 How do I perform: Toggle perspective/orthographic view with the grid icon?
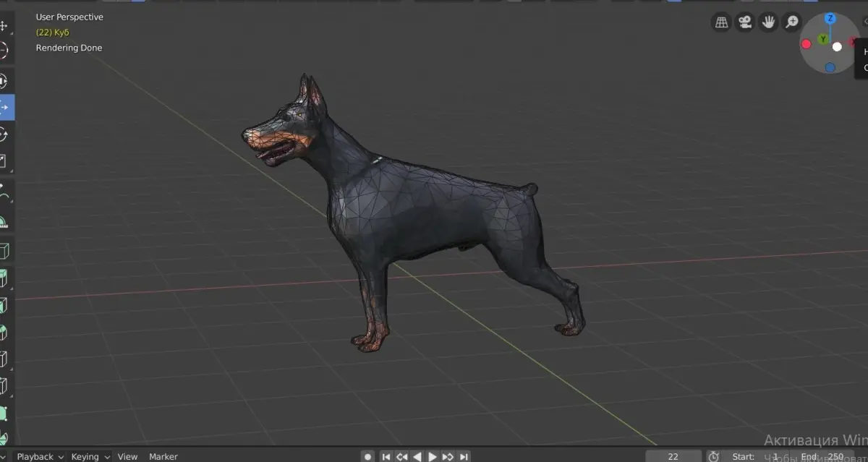pyautogui.click(x=721, y=22)
